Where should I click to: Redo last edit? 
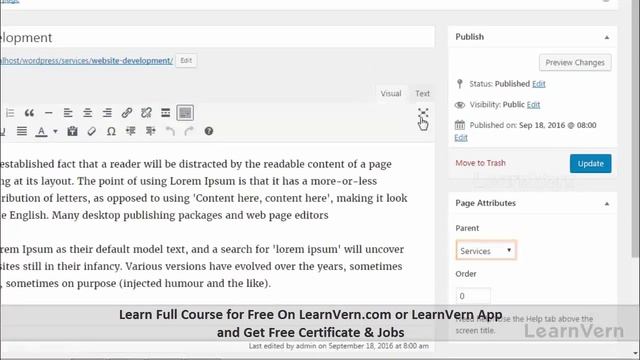189,131
